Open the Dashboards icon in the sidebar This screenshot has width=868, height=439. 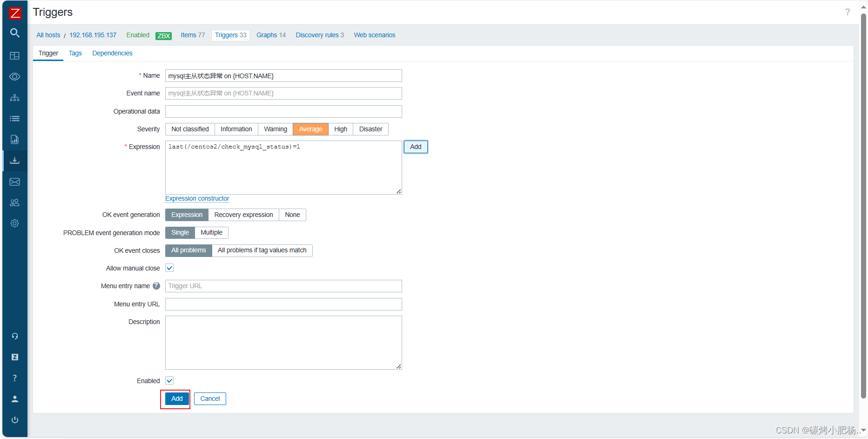point(15,56)
